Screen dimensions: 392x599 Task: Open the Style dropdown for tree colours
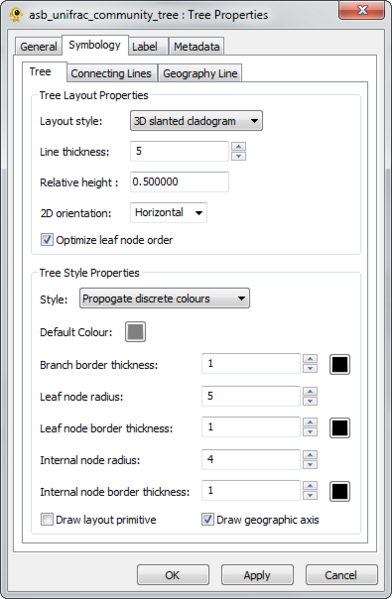[165, 298]
